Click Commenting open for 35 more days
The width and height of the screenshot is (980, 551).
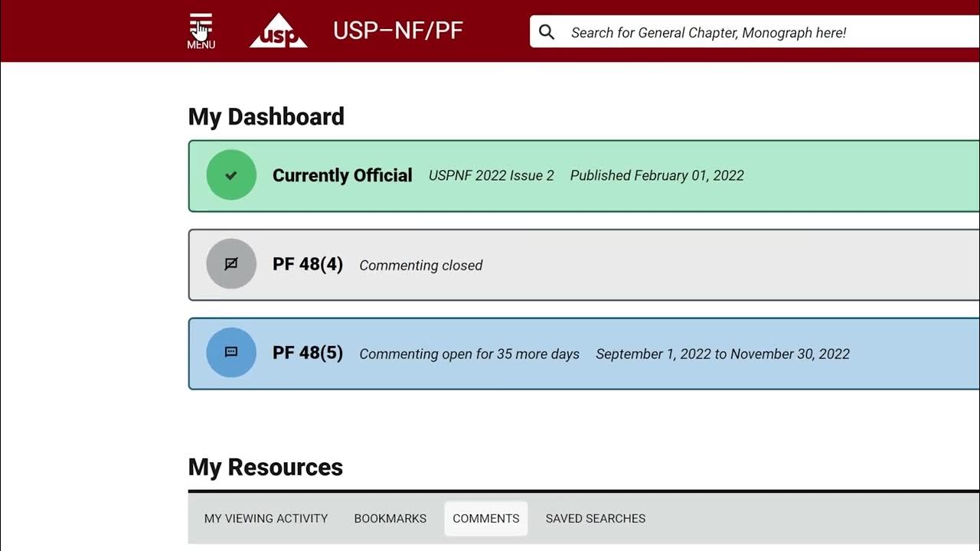click(469, 354)
